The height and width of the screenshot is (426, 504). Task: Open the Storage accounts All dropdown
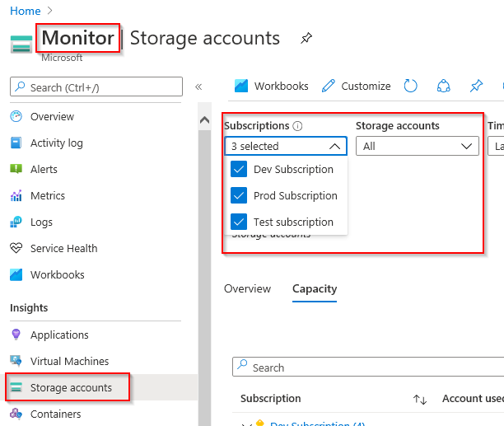click(x=418, y=146)
